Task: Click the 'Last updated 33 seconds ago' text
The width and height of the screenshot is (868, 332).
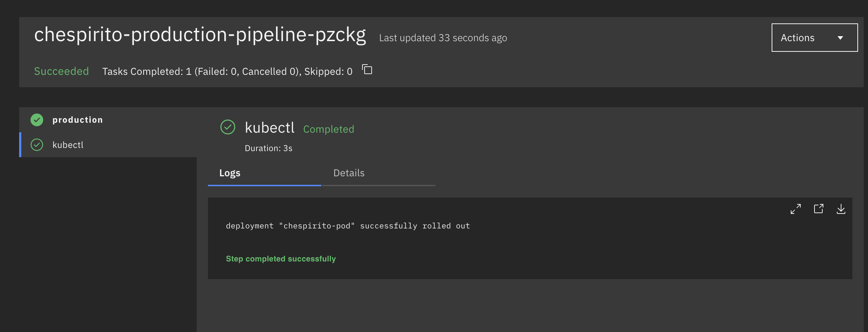Action: click(443, 38)
